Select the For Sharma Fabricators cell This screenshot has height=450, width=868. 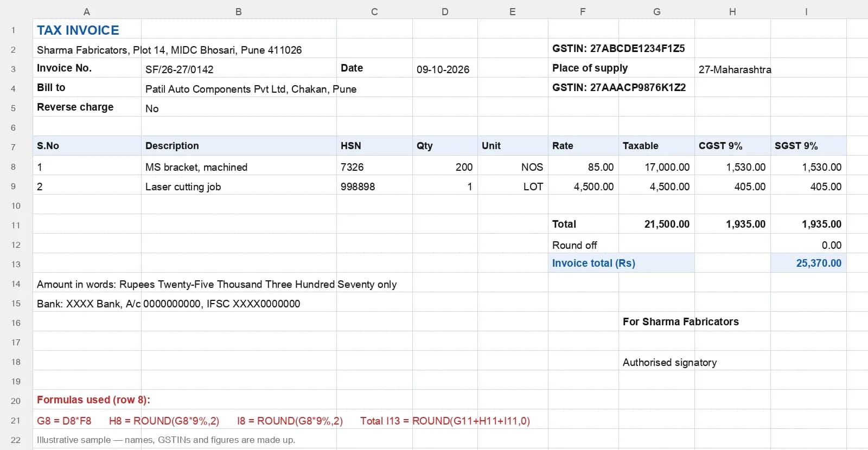pos(680,322)
